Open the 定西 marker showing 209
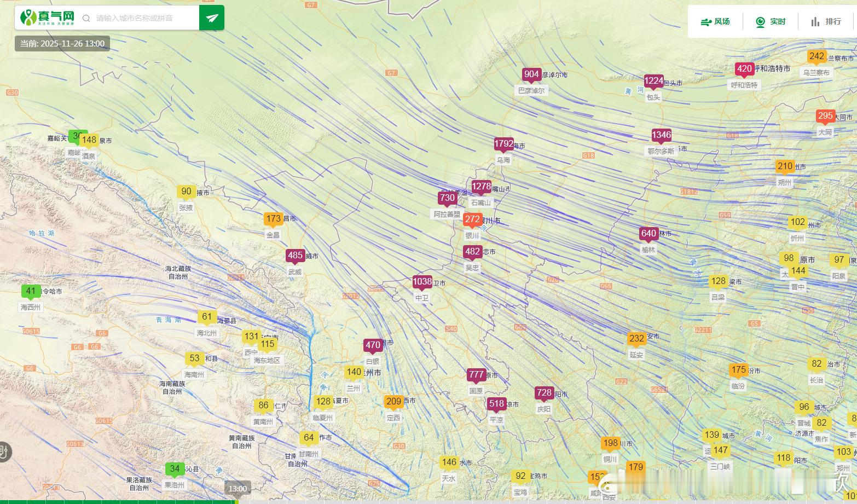Image resolution: width=857 pixels, height=504 pixels. (393, 402)
